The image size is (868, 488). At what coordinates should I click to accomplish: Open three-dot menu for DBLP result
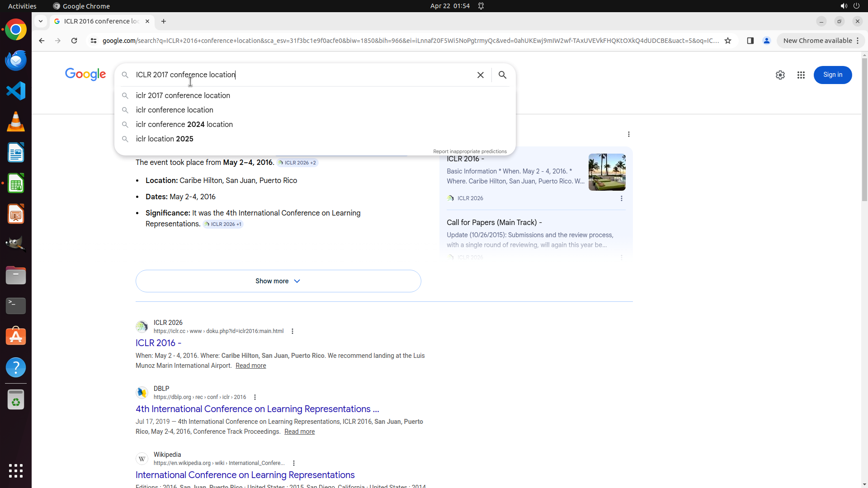click(255, 397)
